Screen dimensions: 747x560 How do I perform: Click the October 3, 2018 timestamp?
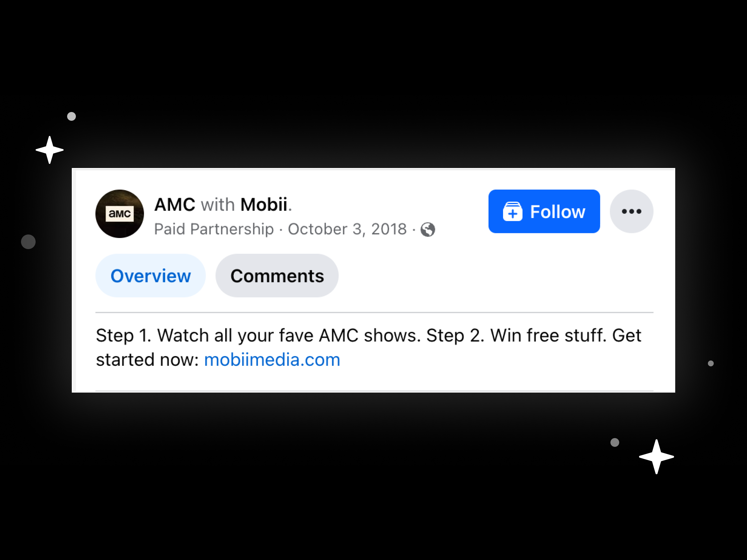pyautogui.click(x=347, y=229)
